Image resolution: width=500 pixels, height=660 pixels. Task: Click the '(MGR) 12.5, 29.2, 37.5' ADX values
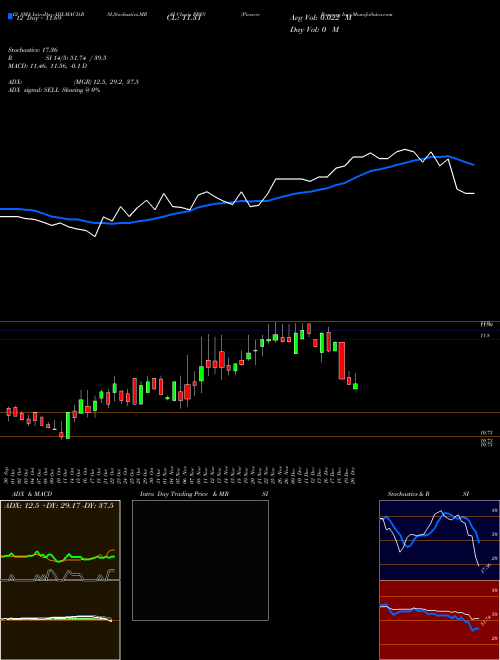106,82
